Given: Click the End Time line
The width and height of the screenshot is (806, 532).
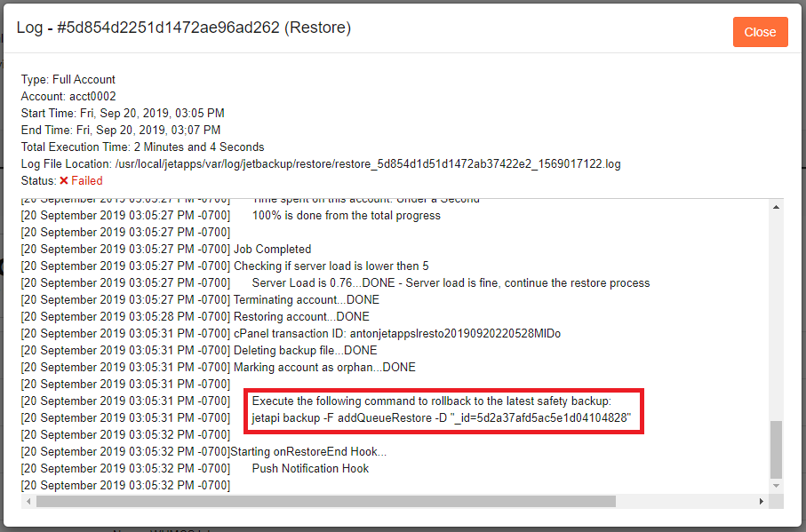Looking at the screenshot, I should (x=121, y=131).
